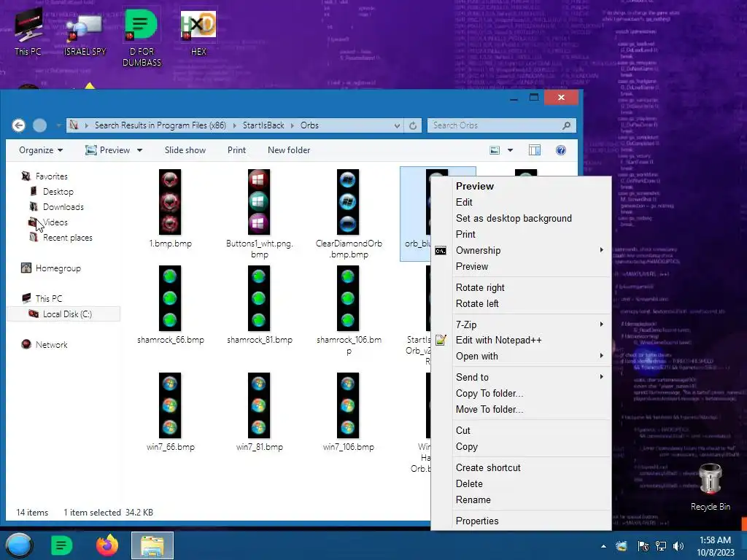Open the D FOR DUMBASS desktop shortcut
Screen dimensions: 747x560
pos(142,38)
